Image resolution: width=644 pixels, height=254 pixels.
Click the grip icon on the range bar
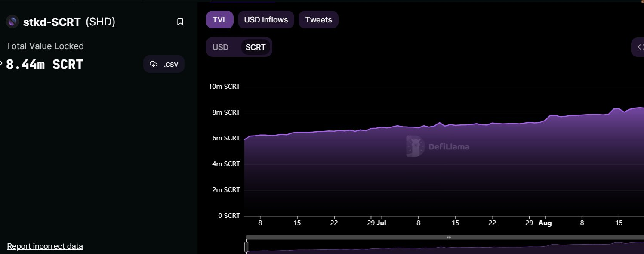[449, 237]
